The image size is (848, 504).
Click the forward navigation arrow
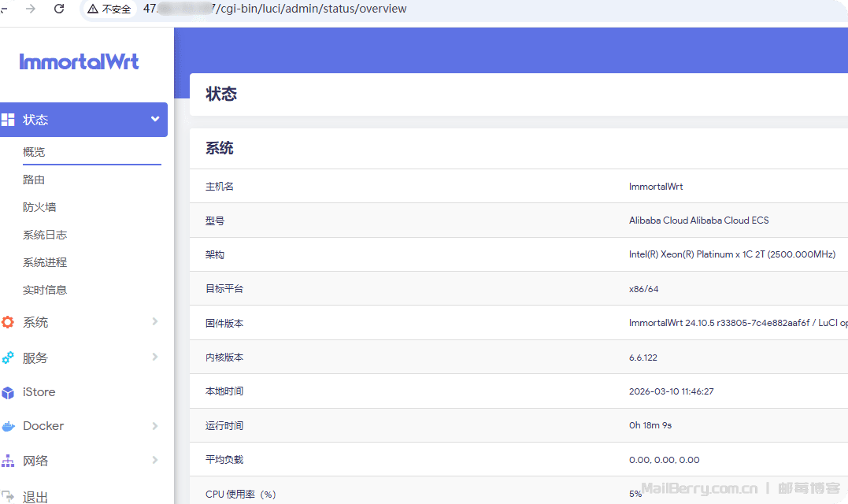tap(31, 9)
